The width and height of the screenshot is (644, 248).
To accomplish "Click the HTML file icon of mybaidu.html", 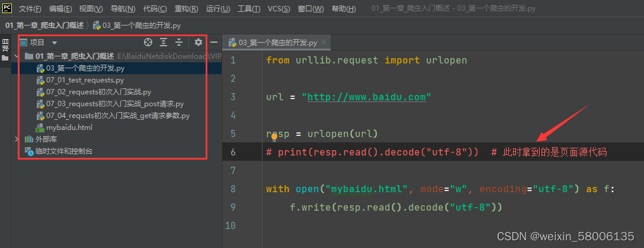I will pyautogui.click(x=40, y=128).
